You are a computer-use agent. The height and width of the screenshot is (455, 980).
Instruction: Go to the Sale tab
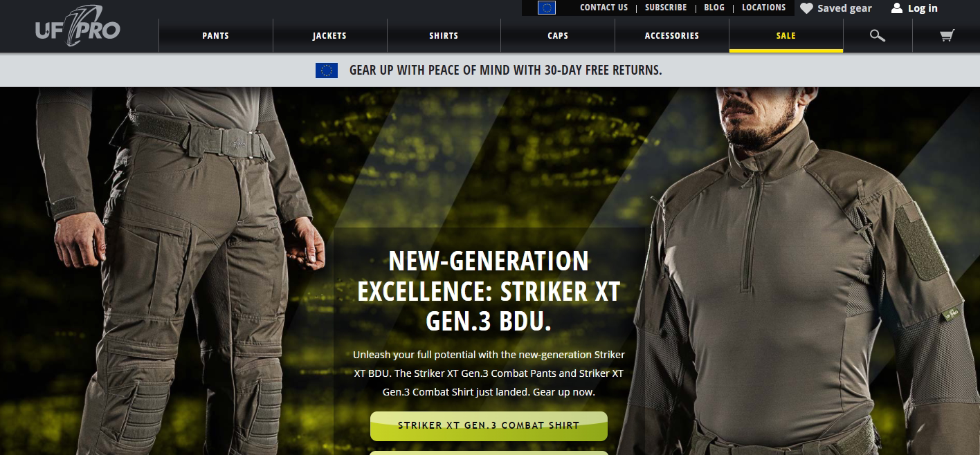coord(786,35)
